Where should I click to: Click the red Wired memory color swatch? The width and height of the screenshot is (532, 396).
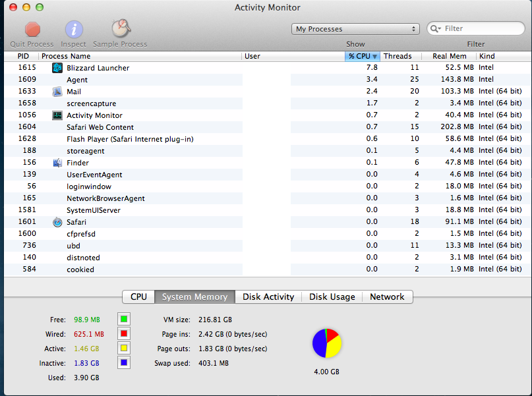click(x=124, y=333)
